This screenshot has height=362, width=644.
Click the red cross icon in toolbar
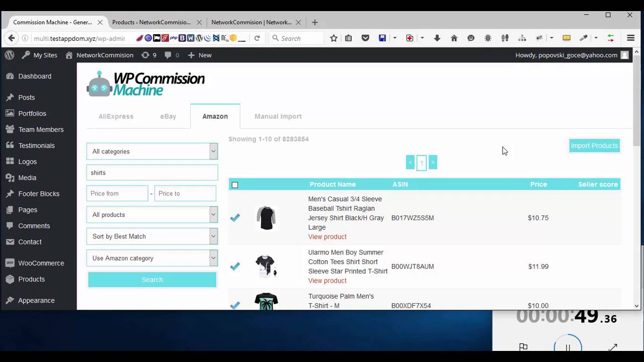click(410, 38)
